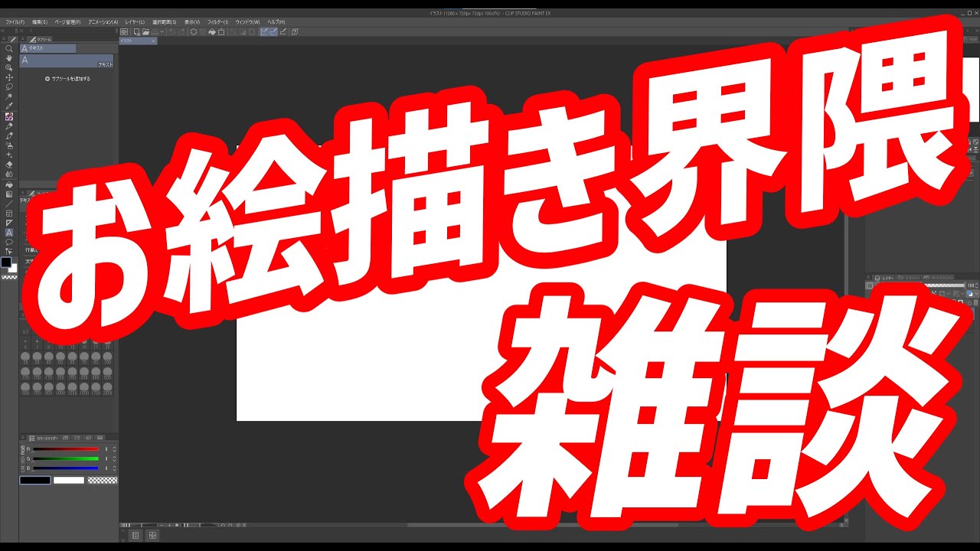Image resolution: width=980 pixels, height=551 pixels.
Task: Open the フィルター(I) menu
Action: tap(217, 21)
